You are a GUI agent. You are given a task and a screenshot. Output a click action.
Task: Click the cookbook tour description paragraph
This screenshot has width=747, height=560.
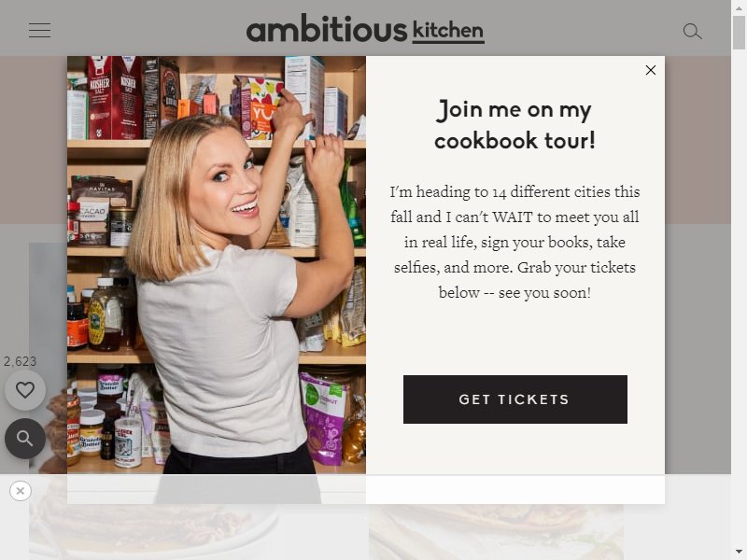pos(514,242)
